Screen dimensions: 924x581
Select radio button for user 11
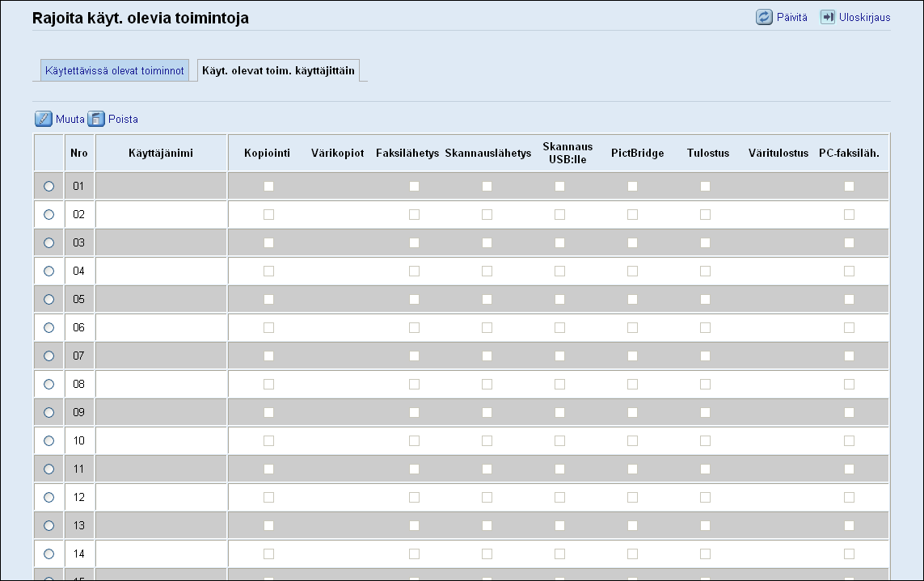click(49, 469)
